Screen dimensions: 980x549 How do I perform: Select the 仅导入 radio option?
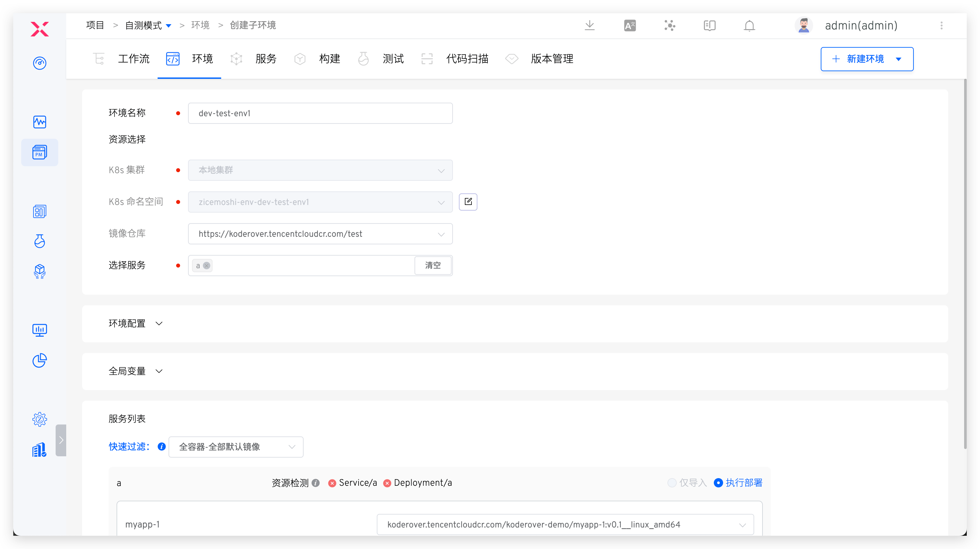pyautogui.click(x=671, y=482)
